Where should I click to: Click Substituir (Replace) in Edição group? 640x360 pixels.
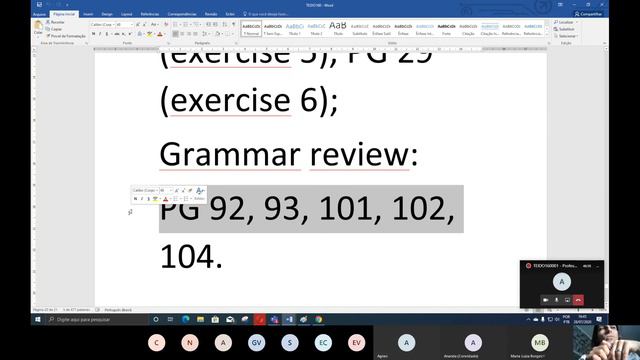[564, 29]
